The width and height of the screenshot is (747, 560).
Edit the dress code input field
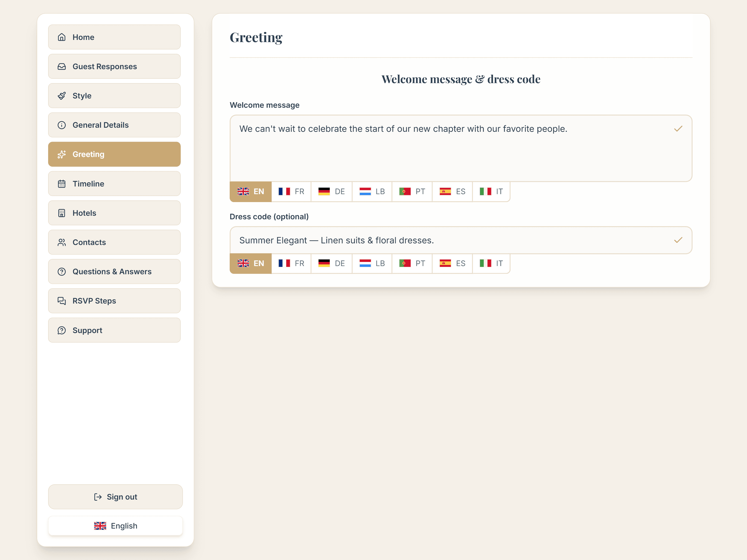(461, 240)
